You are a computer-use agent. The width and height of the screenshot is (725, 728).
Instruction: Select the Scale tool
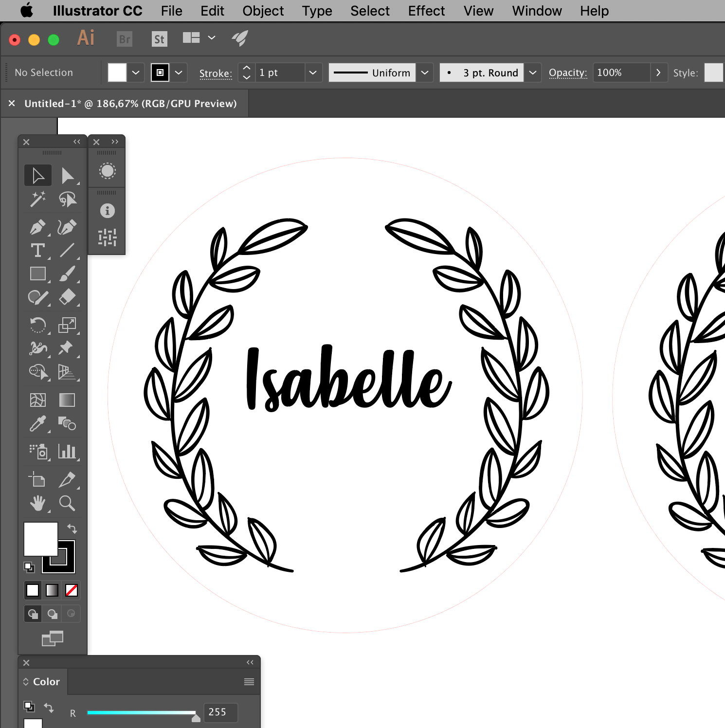(67, 325)
